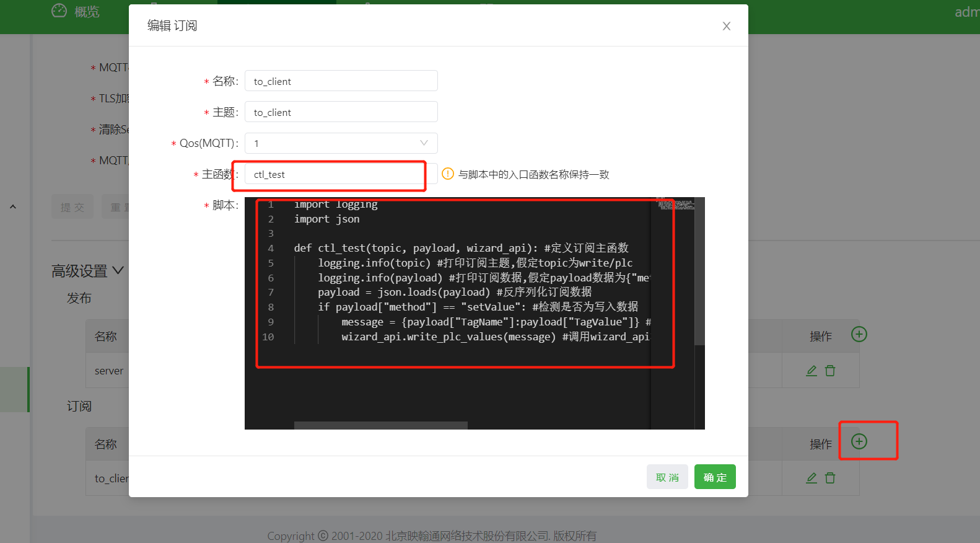Click the 确定 confirm button
This screenshot has height=543, width=980.
(x=714, y=477)
